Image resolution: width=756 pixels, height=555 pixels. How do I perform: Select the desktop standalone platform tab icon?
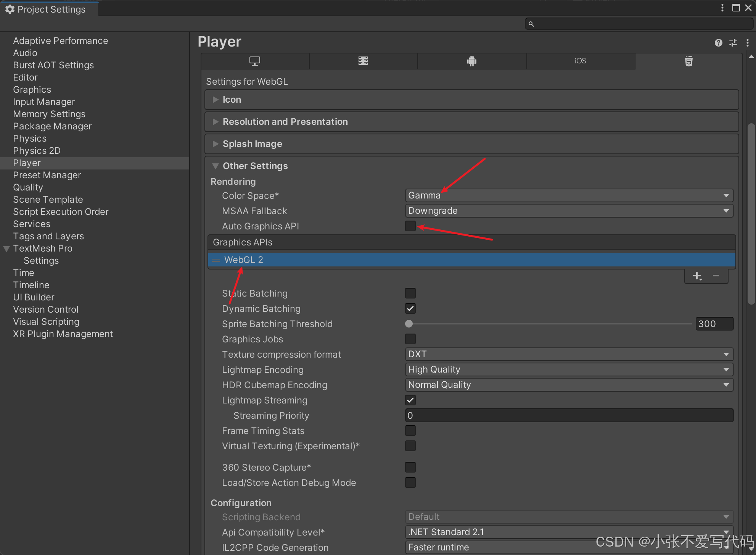(255, 61)
